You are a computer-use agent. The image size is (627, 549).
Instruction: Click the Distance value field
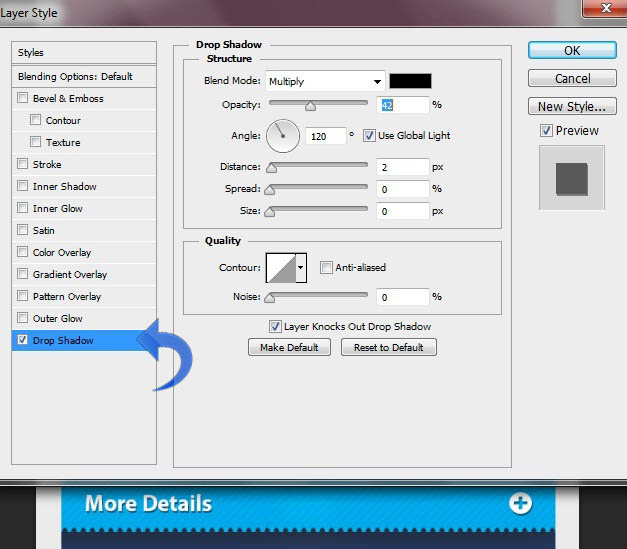click(403, 167)
